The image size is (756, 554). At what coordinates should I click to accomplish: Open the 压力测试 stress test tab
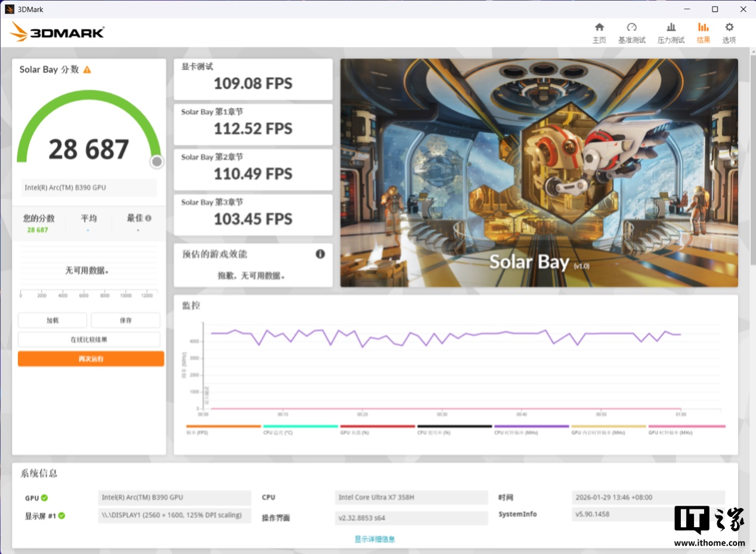671,33
